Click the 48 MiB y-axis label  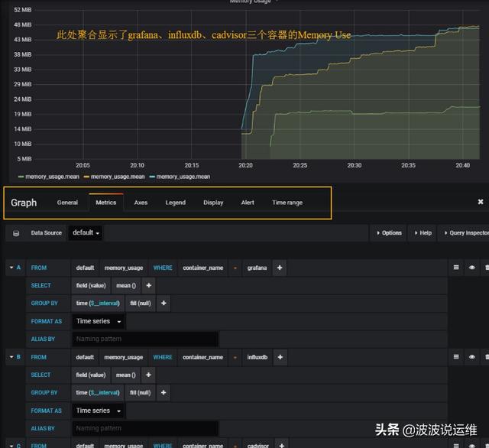[22, 24]
